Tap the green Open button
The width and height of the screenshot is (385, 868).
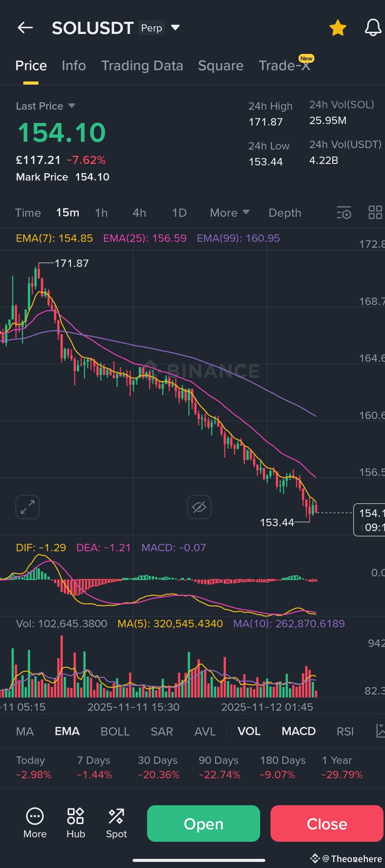204,824
